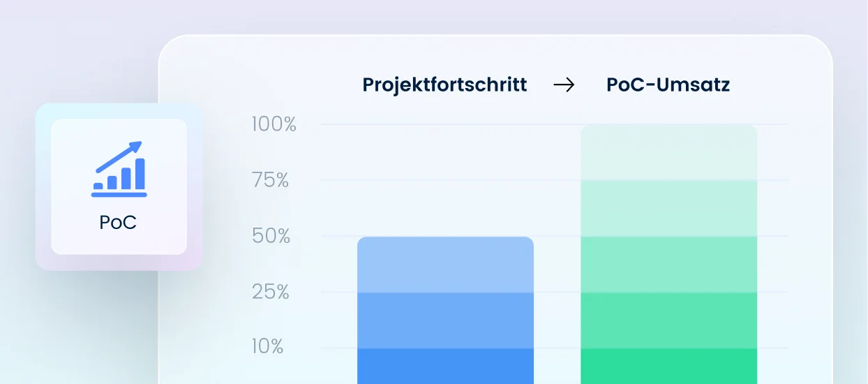Click the lightest blue segment of the blue bar
Screen dimensions: 868x384
click(445, 265)
